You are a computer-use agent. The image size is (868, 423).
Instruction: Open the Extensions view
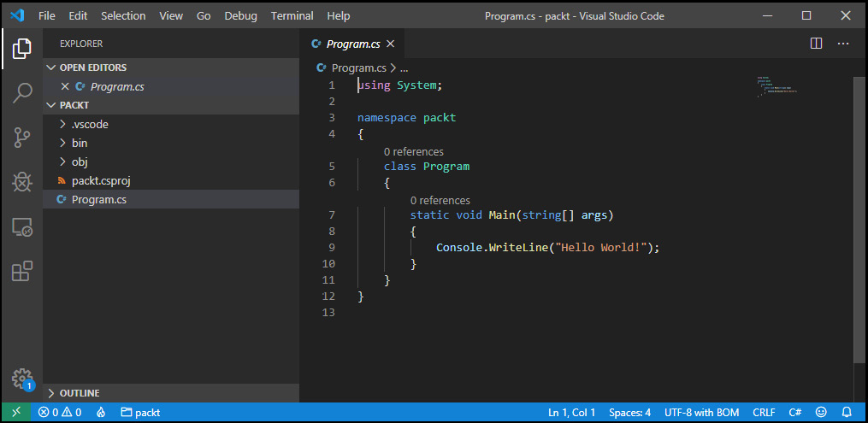point(22,272)
